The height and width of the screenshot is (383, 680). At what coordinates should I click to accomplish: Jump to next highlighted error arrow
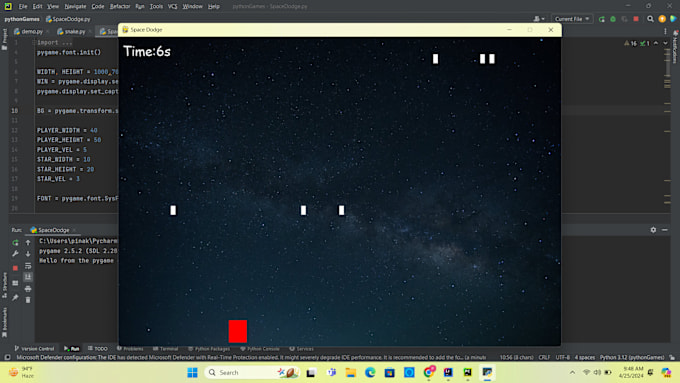coord(665,43)
